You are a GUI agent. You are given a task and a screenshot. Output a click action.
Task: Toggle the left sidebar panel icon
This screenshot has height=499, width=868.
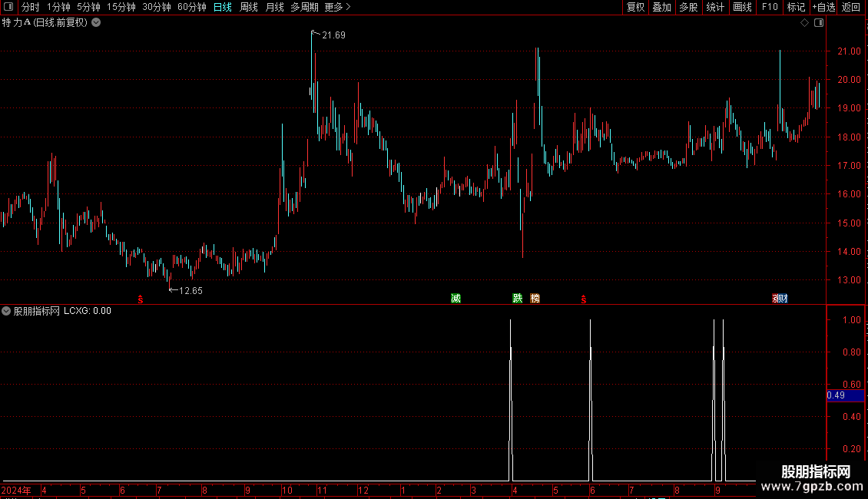8,7
